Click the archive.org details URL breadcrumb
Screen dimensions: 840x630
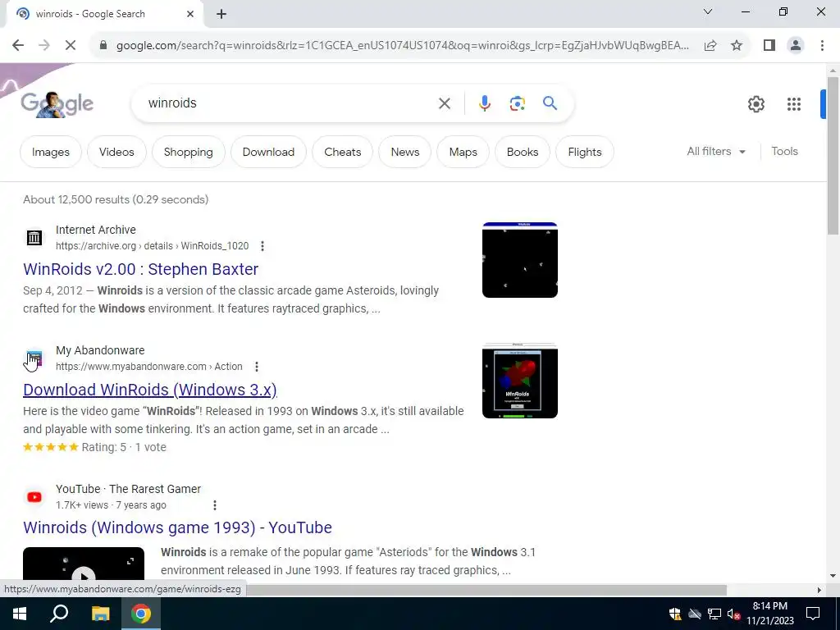(x=152, y=246)
